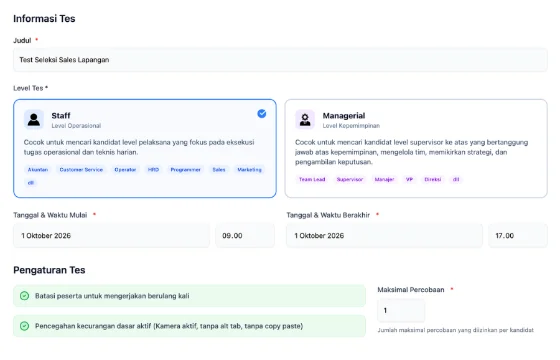This screenshot has height=360, width=560.
Task: Click the Staff person icon
Action: point(34,119)
